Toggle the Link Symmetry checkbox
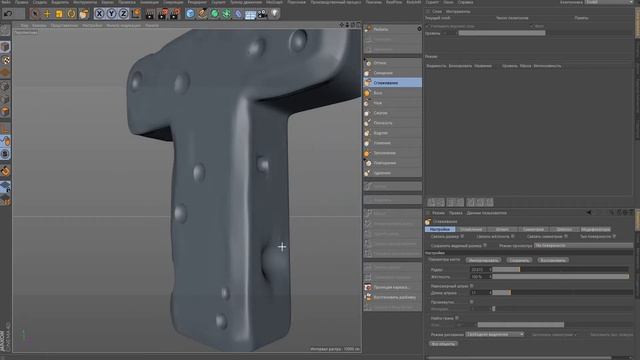640x360 pixels. [x=566, y=236]
